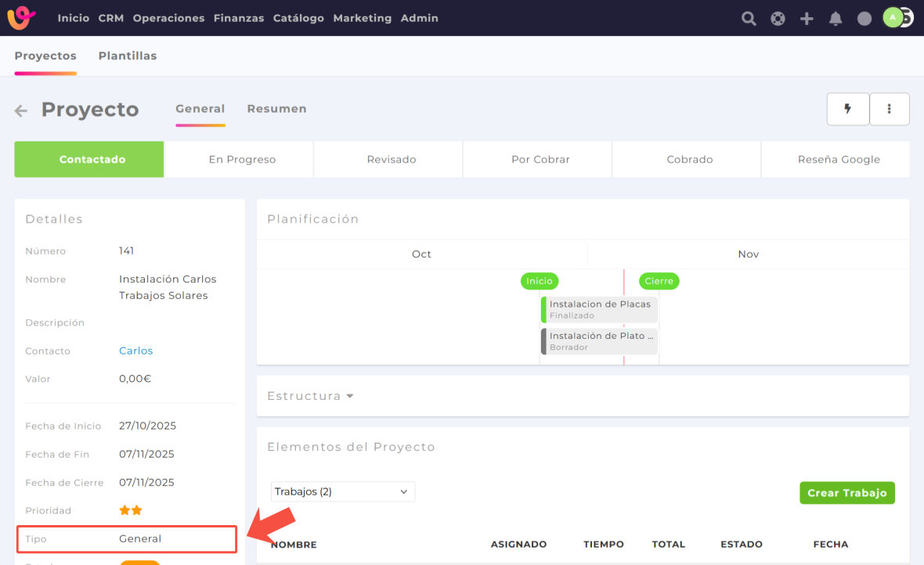Switch to the Resumen tab
This screenshot has height=565, width=924.
[x=276, y=110]
